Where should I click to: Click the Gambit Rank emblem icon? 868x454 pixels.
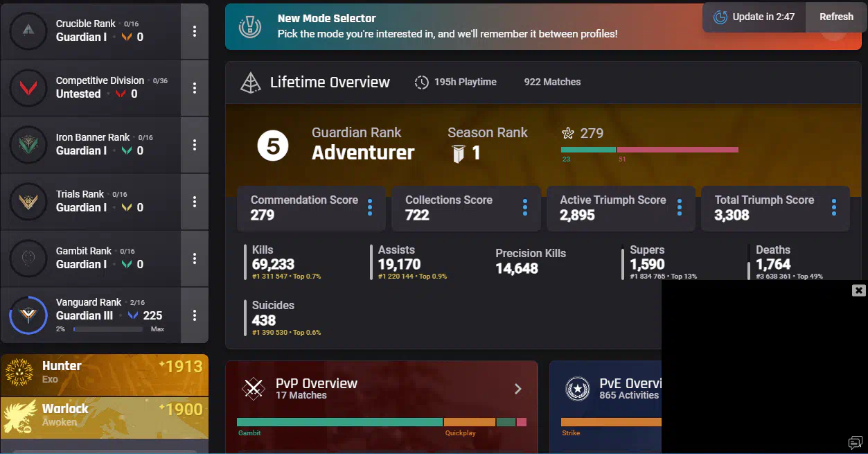28,259
